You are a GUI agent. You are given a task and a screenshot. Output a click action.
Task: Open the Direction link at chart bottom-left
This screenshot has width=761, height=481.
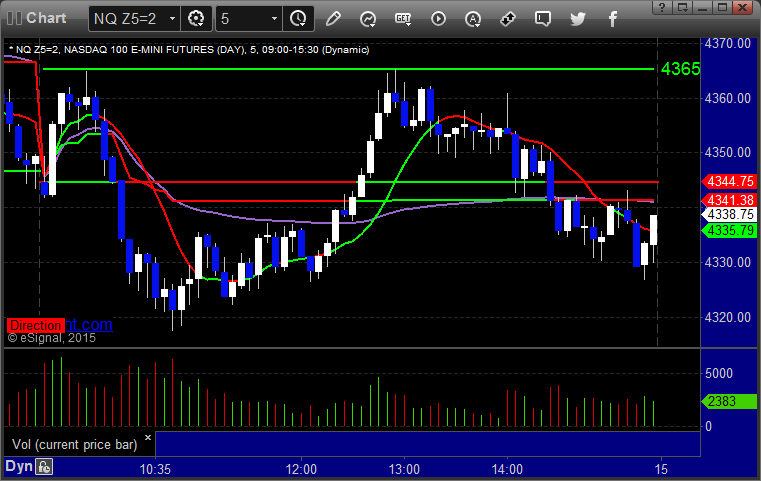(35, 325)
